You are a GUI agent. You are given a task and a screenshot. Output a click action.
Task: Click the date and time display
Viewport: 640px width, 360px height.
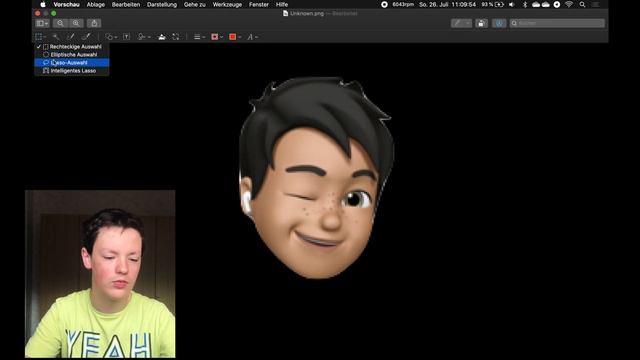(447, 4)
